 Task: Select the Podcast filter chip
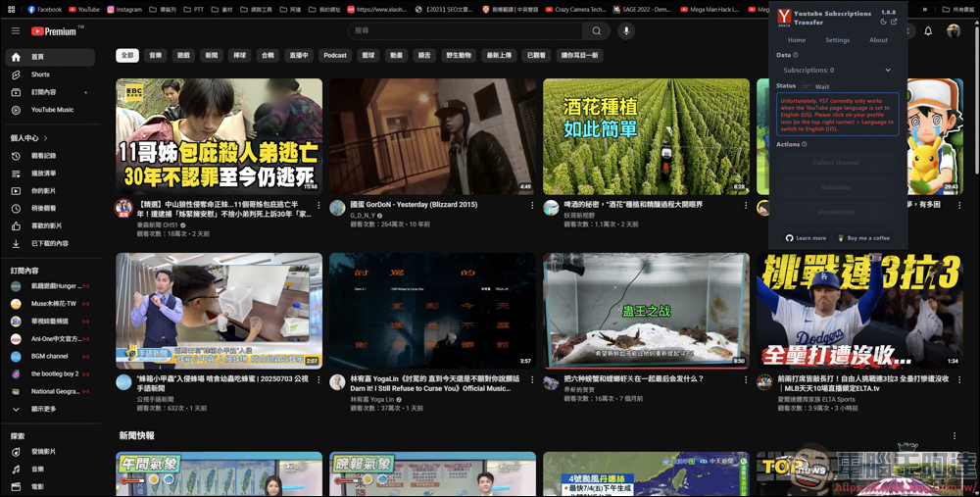pyautogui.click(x=335, y=55)
